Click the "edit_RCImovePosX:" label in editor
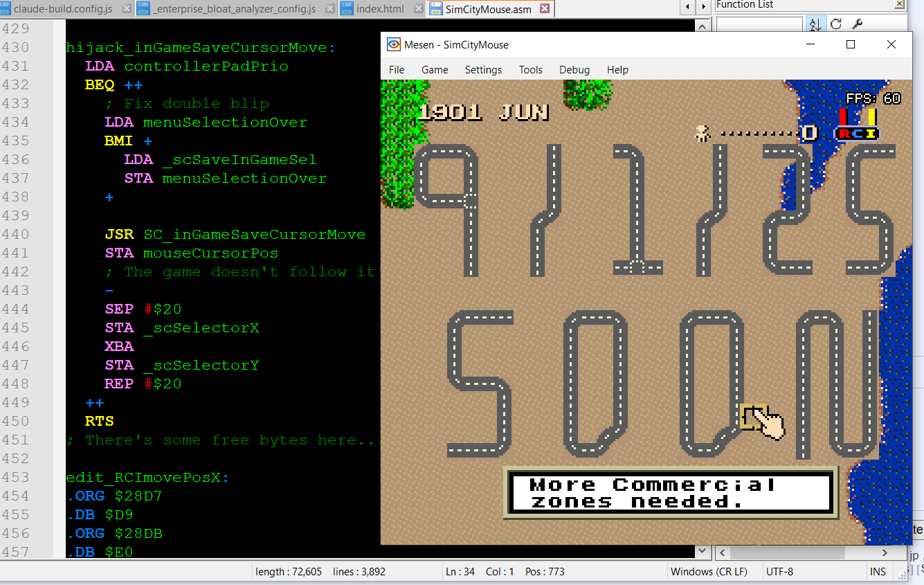The image size is (924, 585). pyautogui.click(x=147, y=478)
